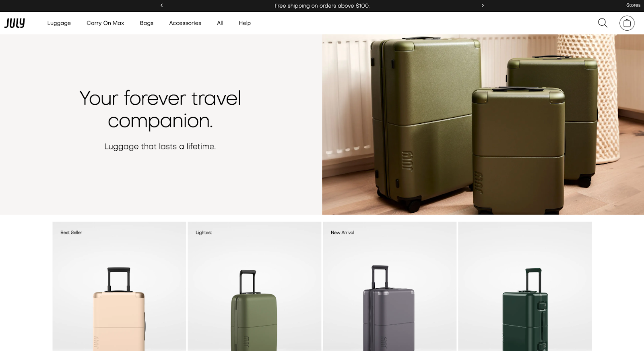Click the olive luggage set hero image
This screenshot has height=351, width=644.
pyautogui.click(x=483, y=125)
